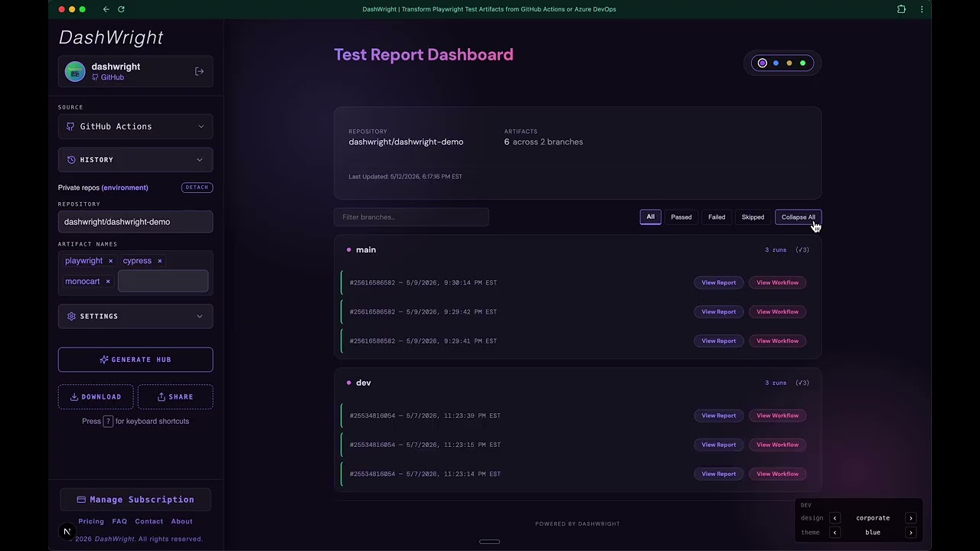Reload the page with the refresh icon
Viewport: 980px width, 551px height.
tap(121, 9)
